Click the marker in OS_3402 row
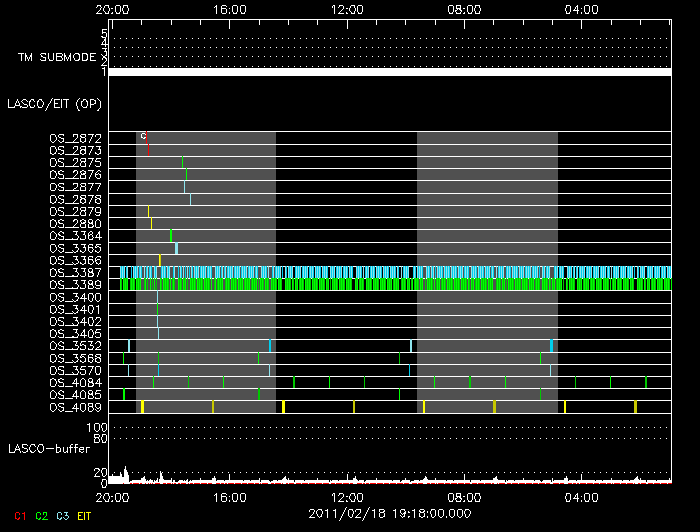The height and width of the screenshot is (532, 700). [x=157, y=321]
